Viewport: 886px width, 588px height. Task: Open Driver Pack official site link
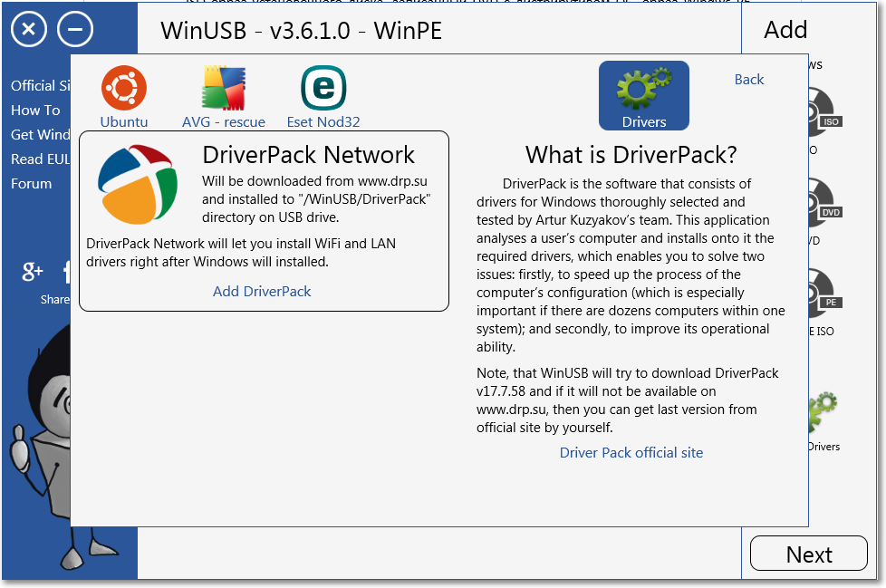(x=631, y=453)
